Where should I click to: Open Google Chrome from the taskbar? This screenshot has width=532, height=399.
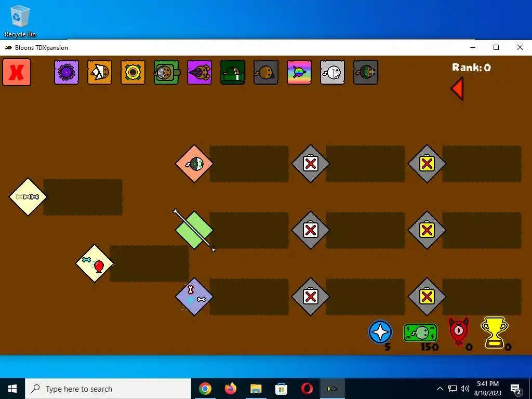[x=205, y=389]
